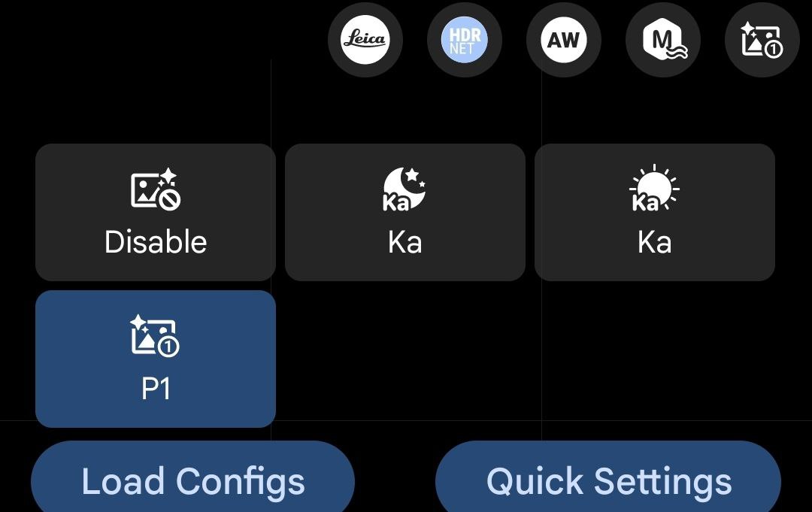Image resolution: width=812 pixels, height=512 pixels.
Task: Choose the Ka night profile tile
Action: click(405, 212)
